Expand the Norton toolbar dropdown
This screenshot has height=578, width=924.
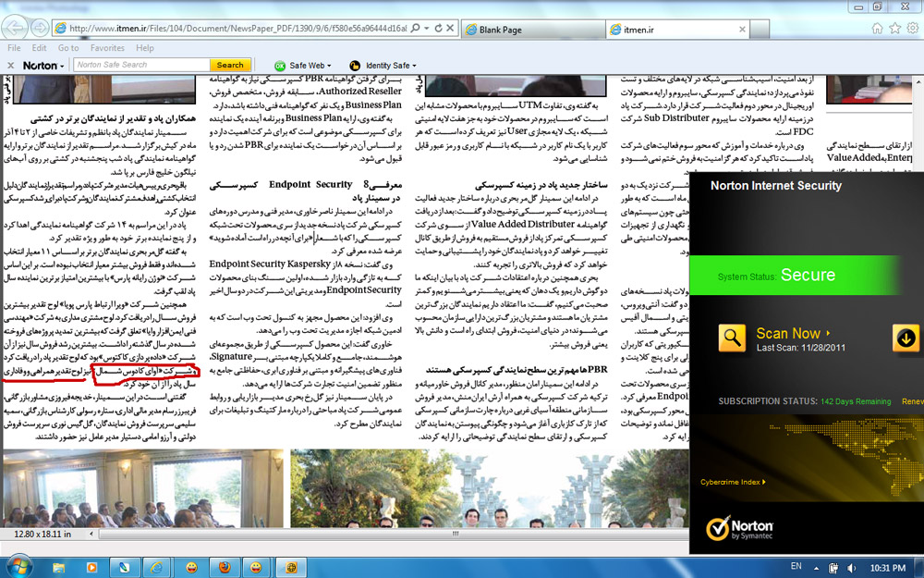(x=62, y=66)
